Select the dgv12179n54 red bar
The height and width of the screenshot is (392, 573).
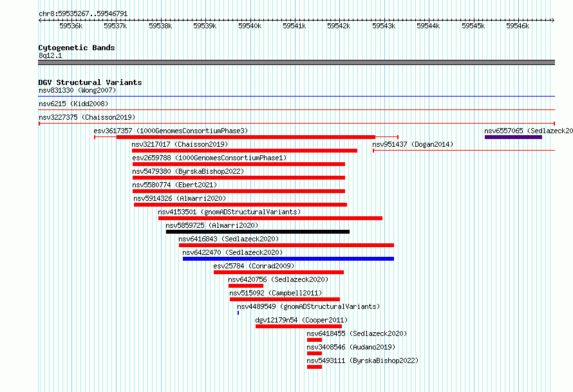point(299,326)
